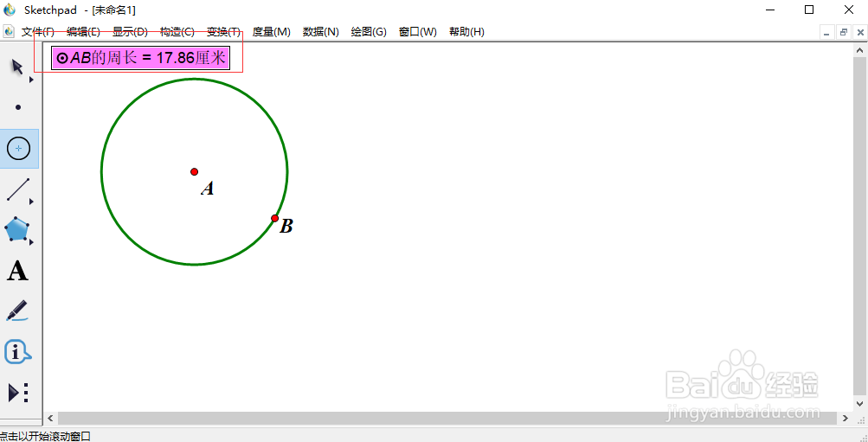The width and height of the screenshot is (868, 442).
Task: Select the Compass circle tool
Action: click(18, 148)
